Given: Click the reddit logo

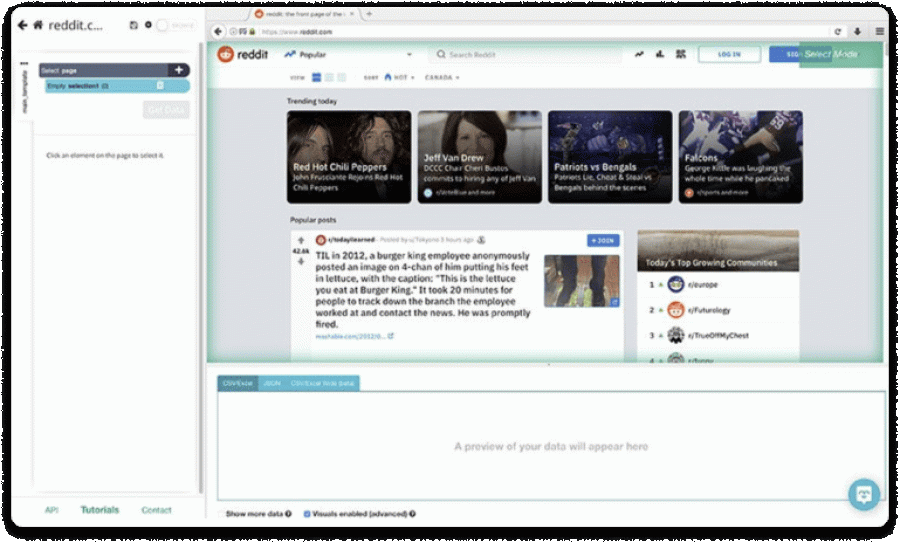Looking at the screenshot, I should 242,55.
